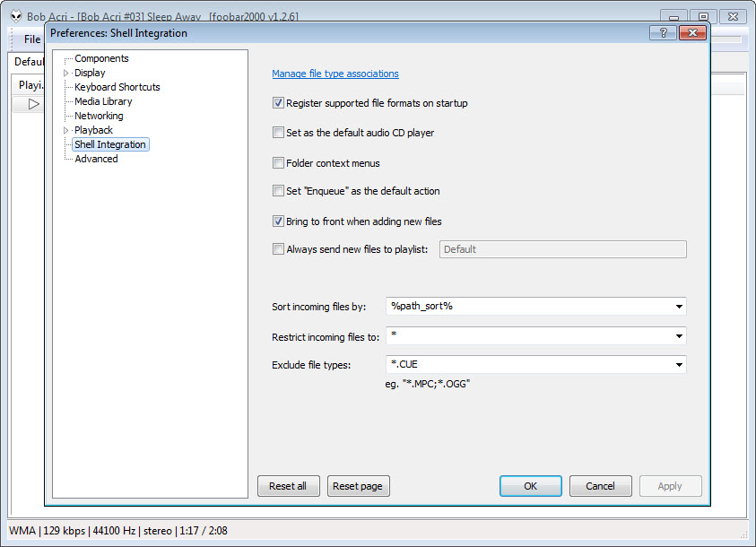Click the status bar resize grip
The image size is (756, 547).
coord(743,534)
